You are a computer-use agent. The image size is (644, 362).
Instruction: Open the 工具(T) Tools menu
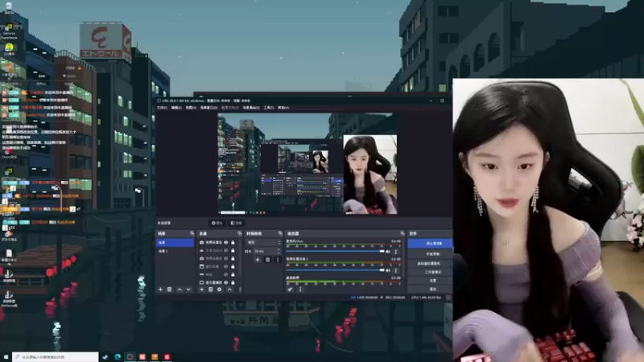pyautogui.click(x=269, y=108)
